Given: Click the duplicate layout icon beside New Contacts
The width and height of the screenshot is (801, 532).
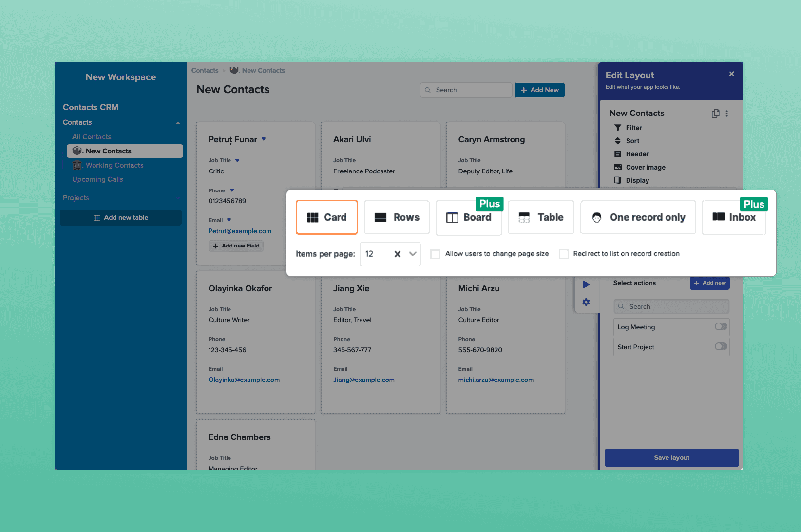Looking at the screenshot, I should (x=715, y=114).
